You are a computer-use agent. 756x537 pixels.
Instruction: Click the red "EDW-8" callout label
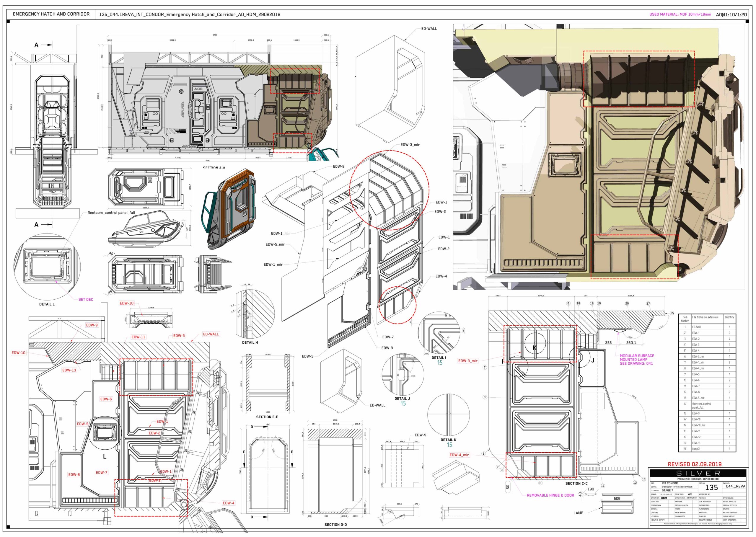pyautogui.click(x=74, y=474)
